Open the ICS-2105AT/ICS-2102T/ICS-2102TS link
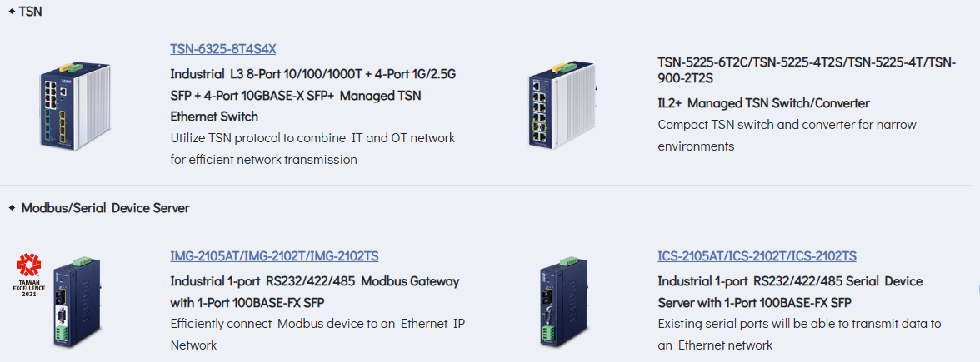The image size is (980, 362). (x=757, y=256)
